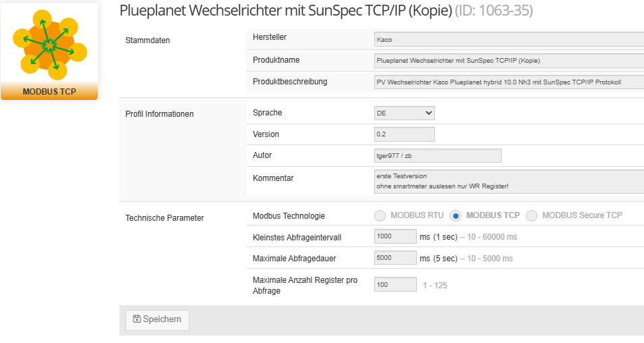Click the Maximale Abfragedauer field 5000

tap(395, 258)
